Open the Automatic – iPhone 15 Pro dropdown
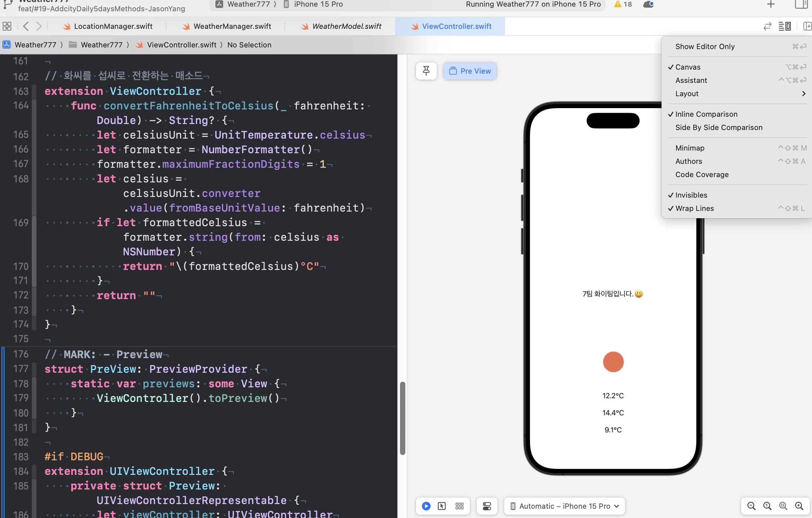The width and height of the screenshot is (812, 518). pos(564,505)
